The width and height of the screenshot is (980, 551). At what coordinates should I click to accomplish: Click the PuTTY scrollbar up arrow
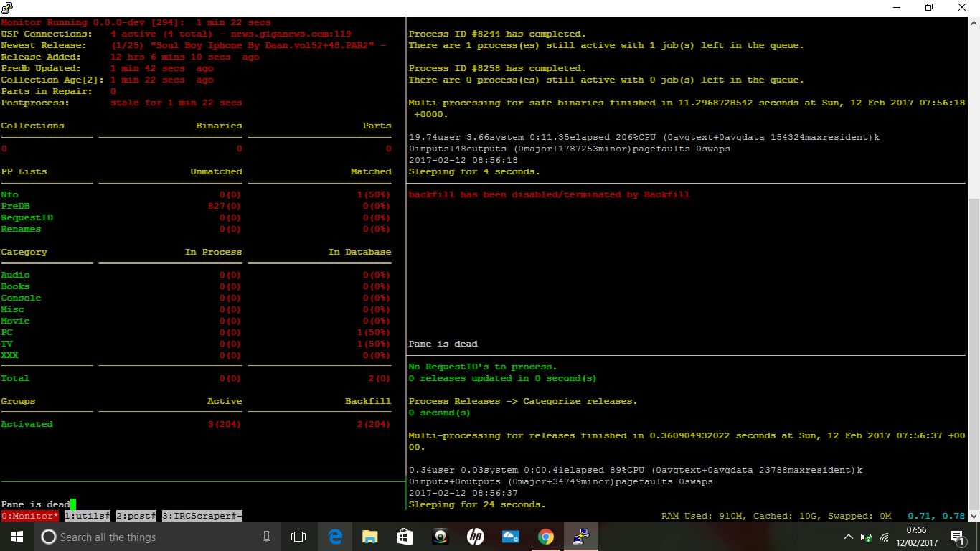click(x=974, y=23)
